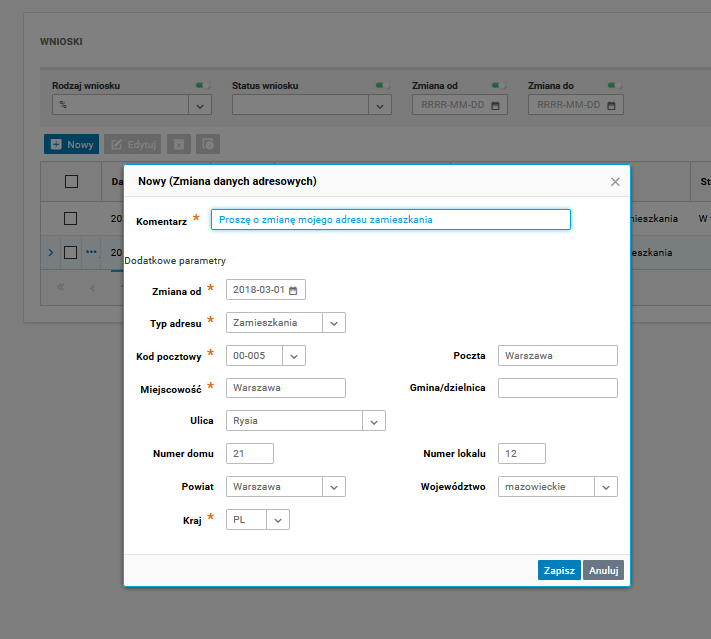Click the copy icon button in the toolbar
This screenshot has height=639, width=711.
[208, 144]
